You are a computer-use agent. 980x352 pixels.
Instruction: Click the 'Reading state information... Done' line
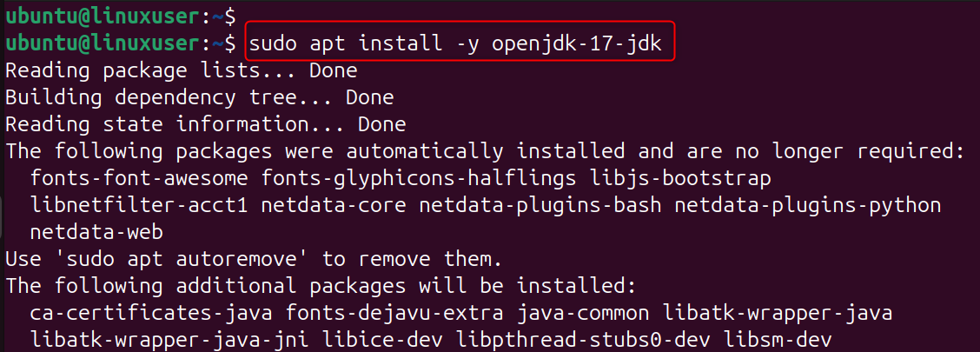[205, 124]
